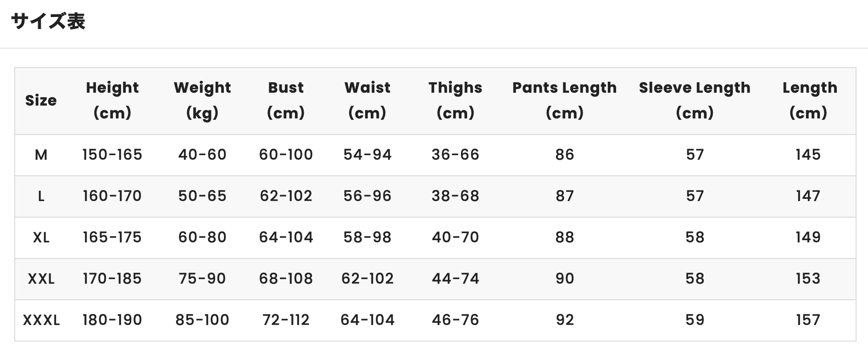Click the 68-108 bust value

pyautogui.click(x=286, y=279)
